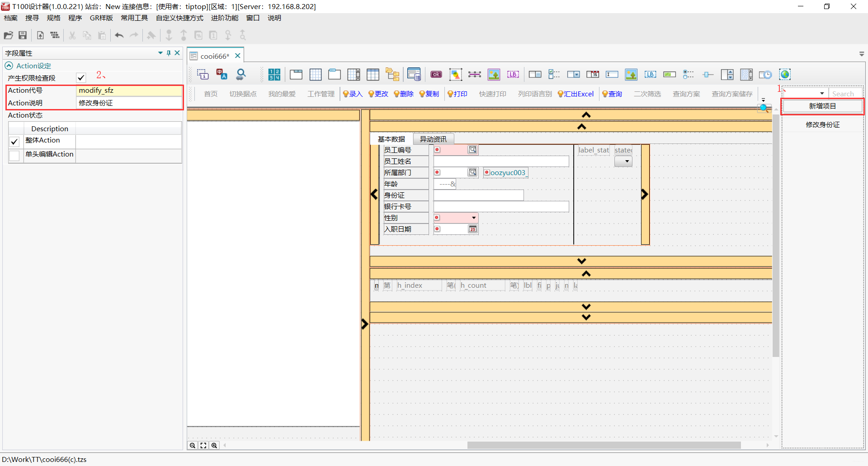Click the 汇出Excel toolbar action
Image resolution: width=868 pixels, height=466 pixels.
tap(576, 94)
